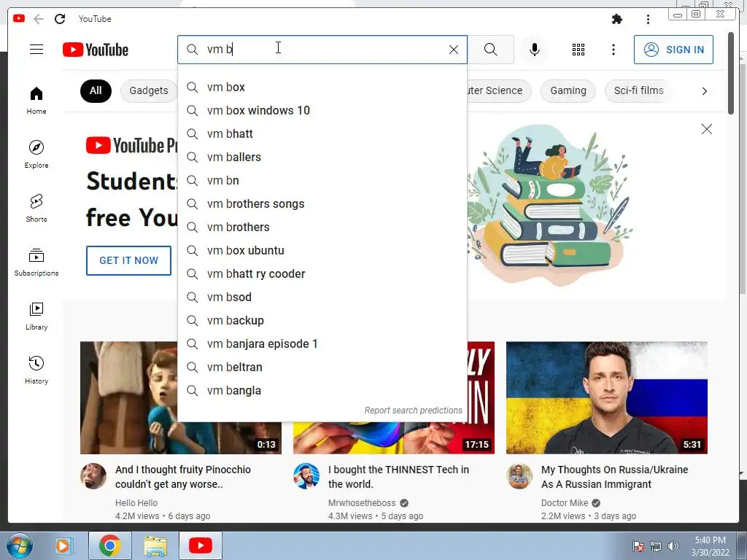The image size is (747, 560).
Task: Open Chrome from the taskbar
Action: pyautogui.click(x=109, y=545)
